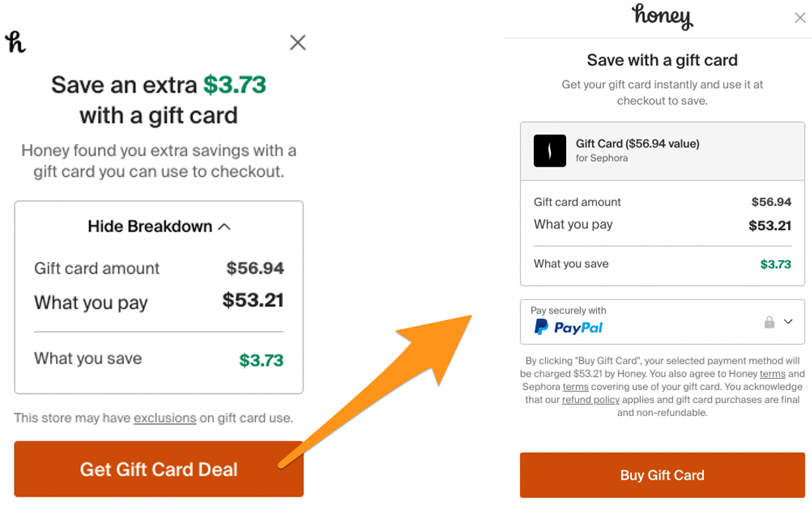Click Hide Breakdown to fold the summary
The image size is (812, 506).
tap(149, 226)
